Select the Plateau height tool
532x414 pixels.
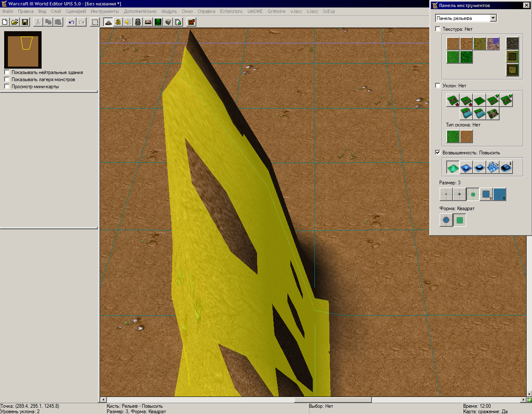point(479,167)
